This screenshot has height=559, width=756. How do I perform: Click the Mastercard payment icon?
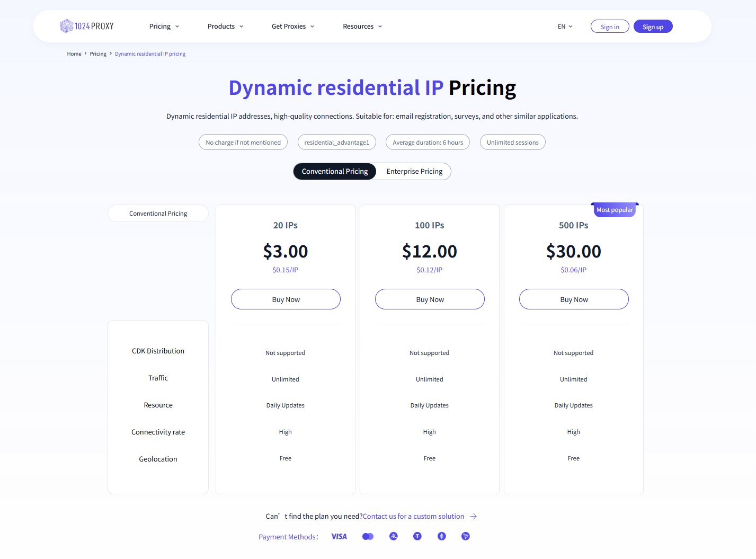pos(368,537)
